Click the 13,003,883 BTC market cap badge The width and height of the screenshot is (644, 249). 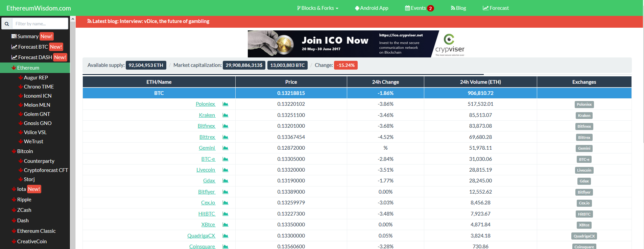click(x=287, y=65)
